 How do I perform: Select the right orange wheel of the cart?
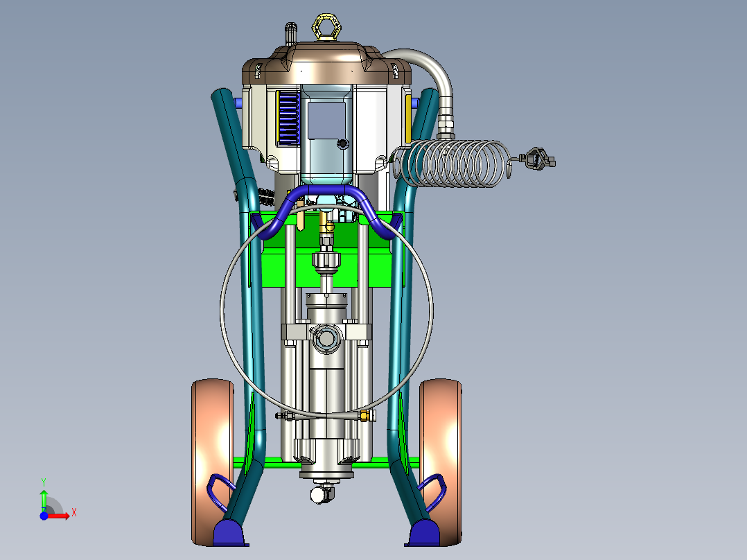[x=441, y=462]
